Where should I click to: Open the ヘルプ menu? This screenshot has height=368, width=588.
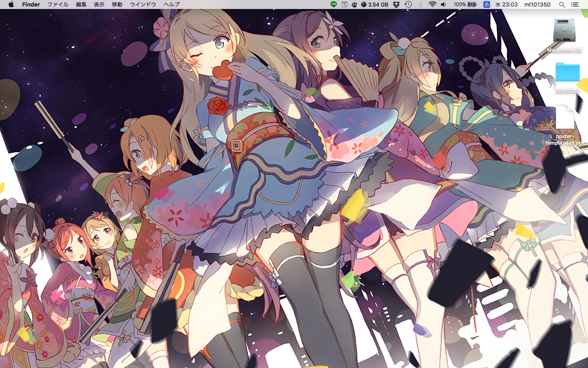(171, 4)
